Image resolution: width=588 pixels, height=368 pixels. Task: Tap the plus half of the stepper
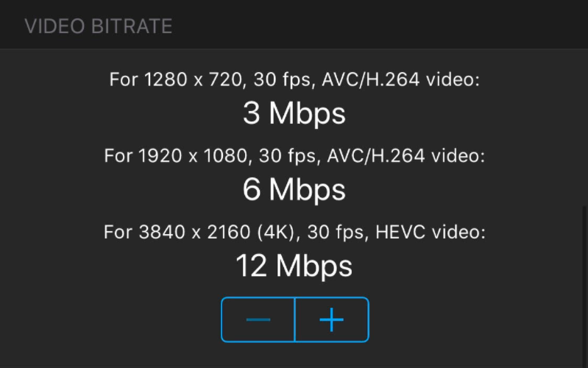[x=331, y=319]
